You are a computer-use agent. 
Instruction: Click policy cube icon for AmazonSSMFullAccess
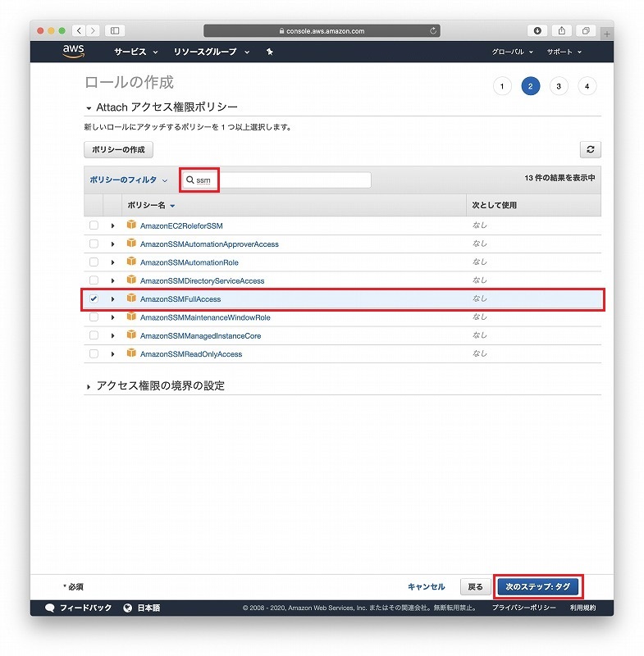(131, 298)
